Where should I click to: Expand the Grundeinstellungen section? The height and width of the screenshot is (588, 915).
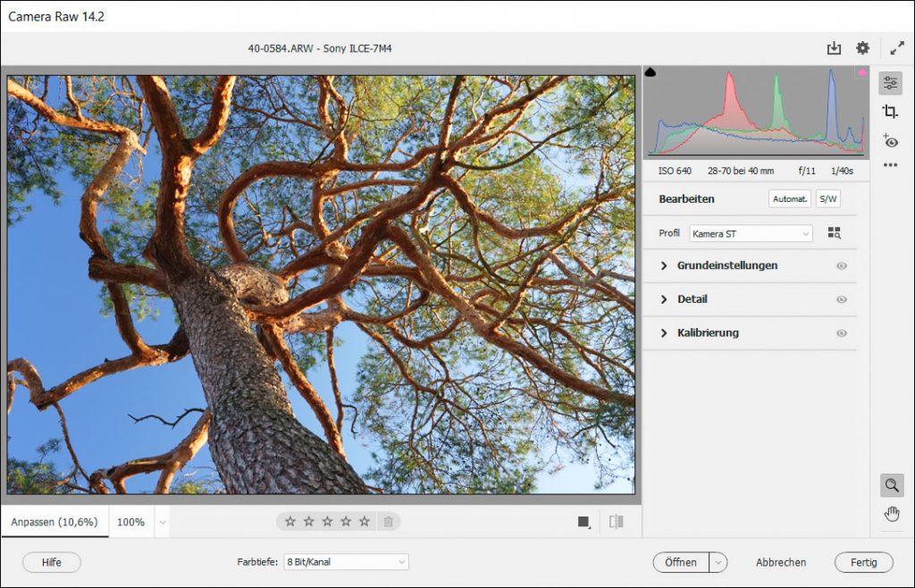tap(726, 265)
